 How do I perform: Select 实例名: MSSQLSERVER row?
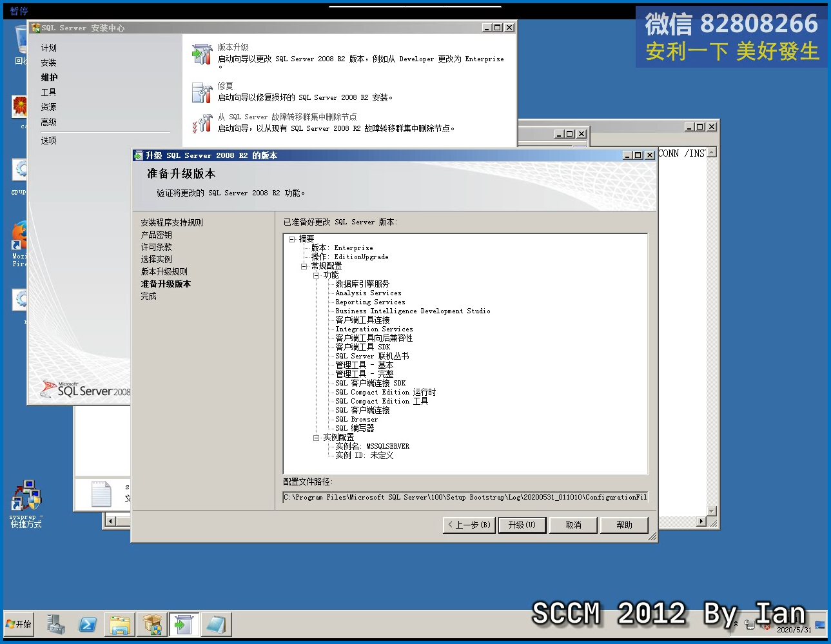pos(372,446)
